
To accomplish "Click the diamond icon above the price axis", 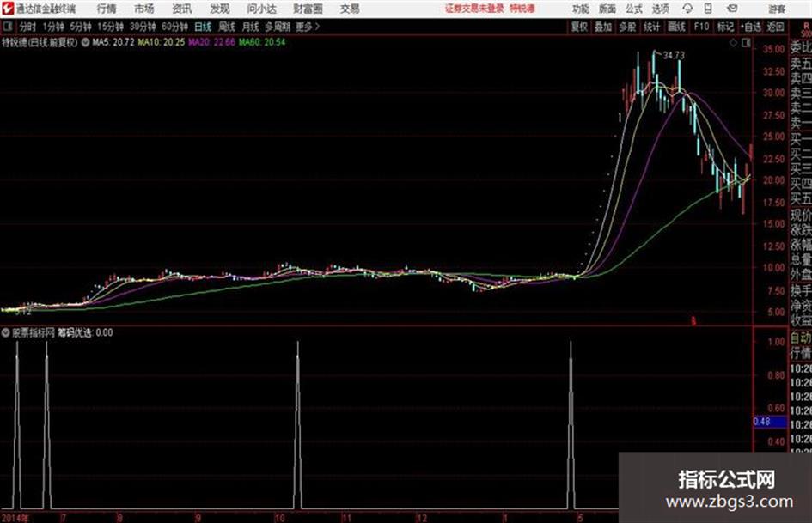I will tap(733, 43).
